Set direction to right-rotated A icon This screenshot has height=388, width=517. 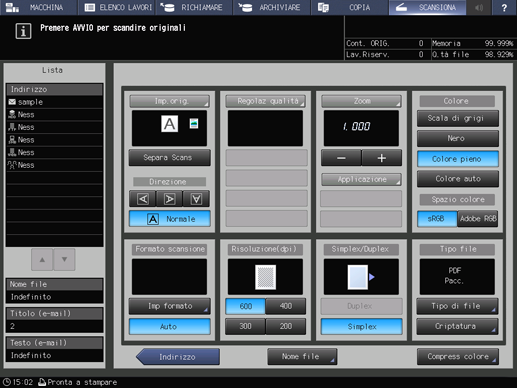pos(169,199)
